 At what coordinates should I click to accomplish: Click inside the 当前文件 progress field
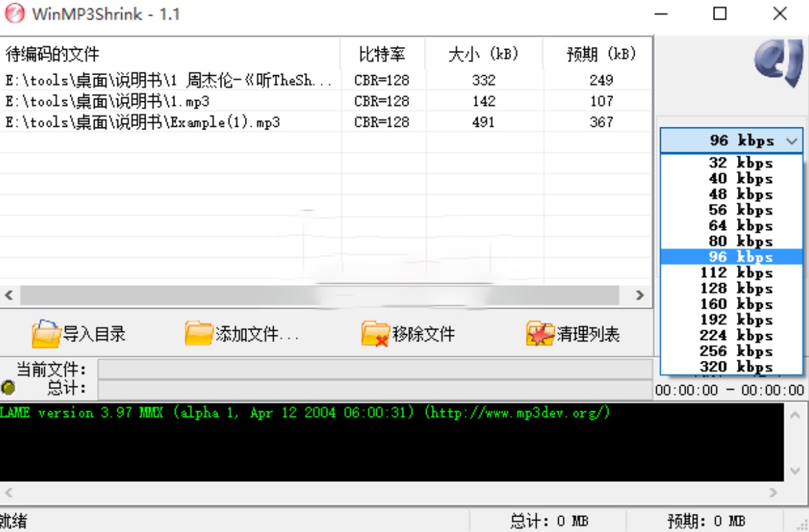pyautogui.click(x=376, y=370)
